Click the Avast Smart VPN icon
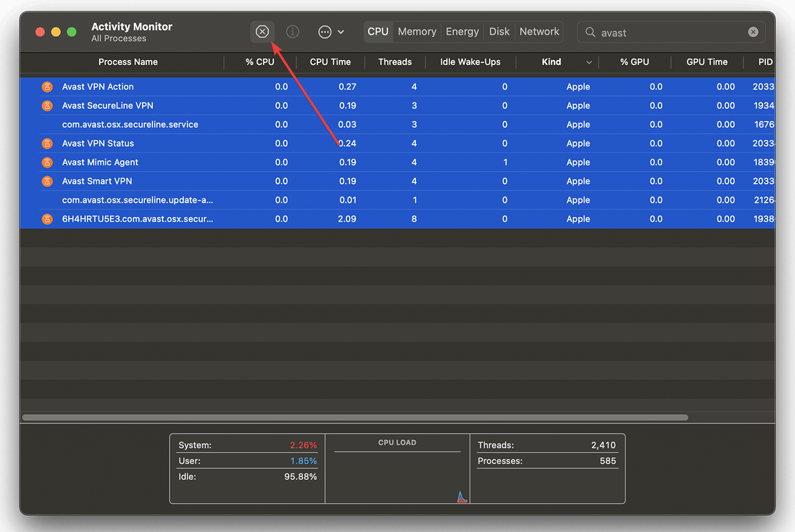Screen dimensions: 795x532 pyautogui.click(x=47, y=181)
